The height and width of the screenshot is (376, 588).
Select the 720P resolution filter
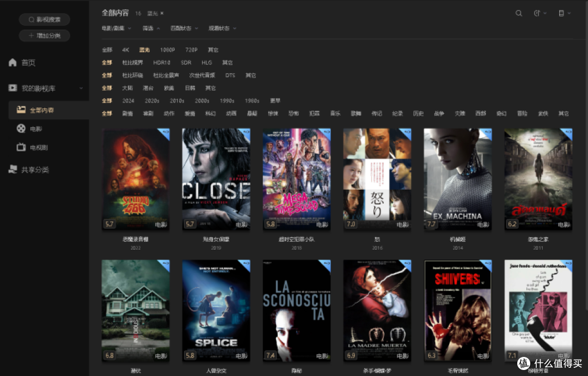coord(191,50)
